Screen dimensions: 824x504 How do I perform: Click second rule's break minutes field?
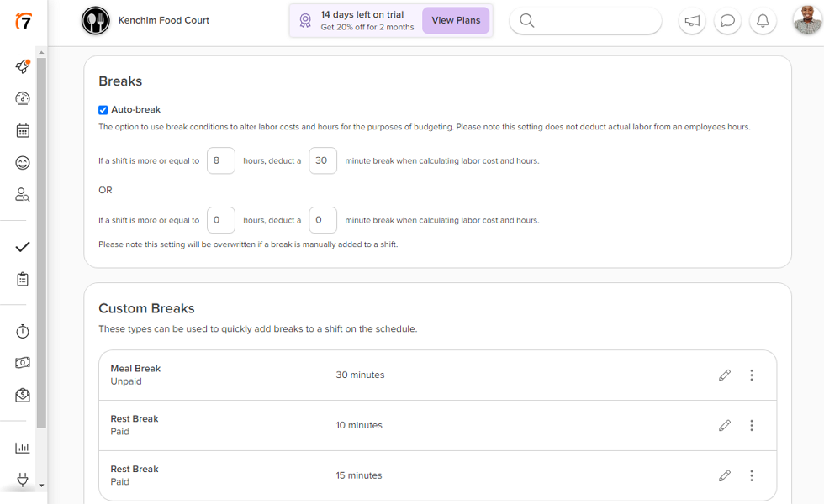coord(323,220)
